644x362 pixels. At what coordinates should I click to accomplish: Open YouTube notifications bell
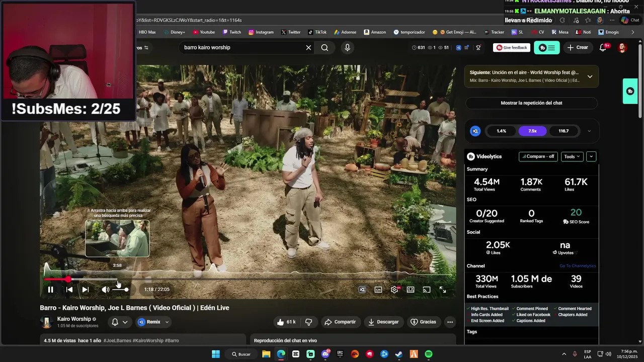click(603, 47)
